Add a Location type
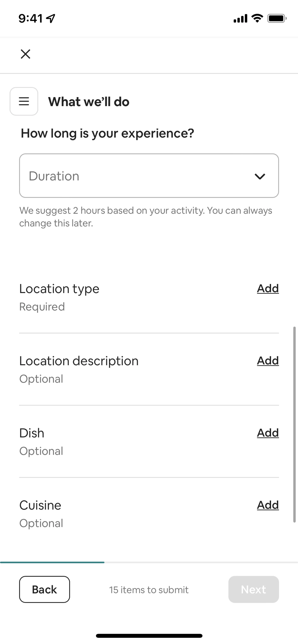This screenshot has height=644, width=298. pyautogui.click(x=268, y=288)
